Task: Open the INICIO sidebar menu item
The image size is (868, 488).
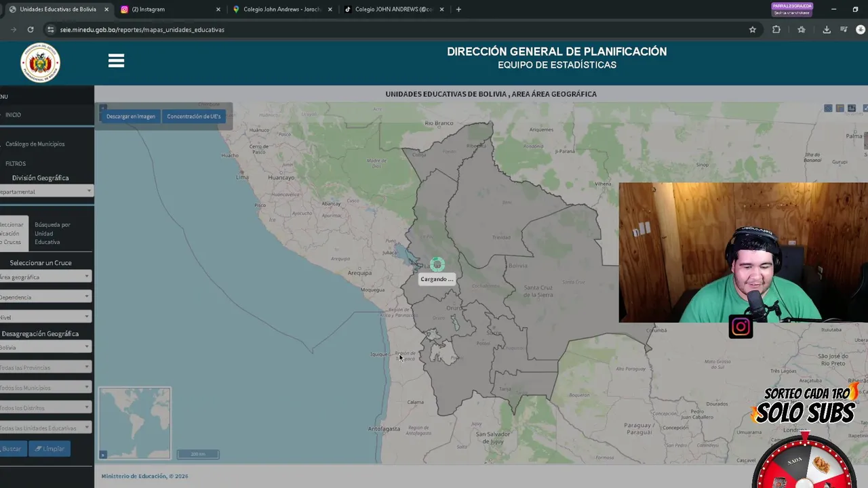Action: click(13, 115)
